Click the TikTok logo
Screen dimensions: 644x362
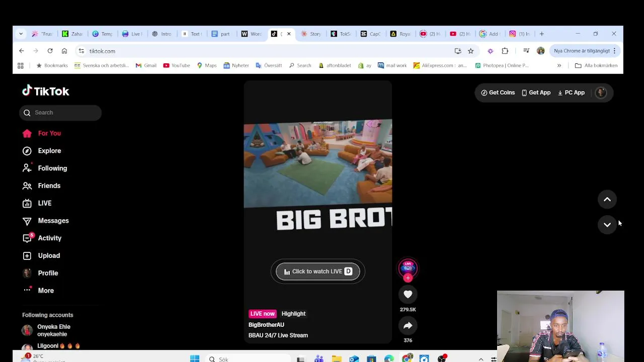(46, 91)
